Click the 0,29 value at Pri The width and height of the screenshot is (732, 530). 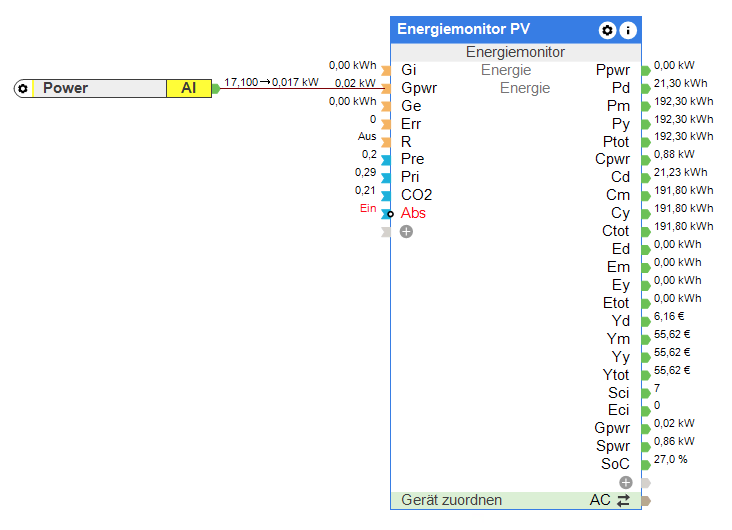pos(366,172)
